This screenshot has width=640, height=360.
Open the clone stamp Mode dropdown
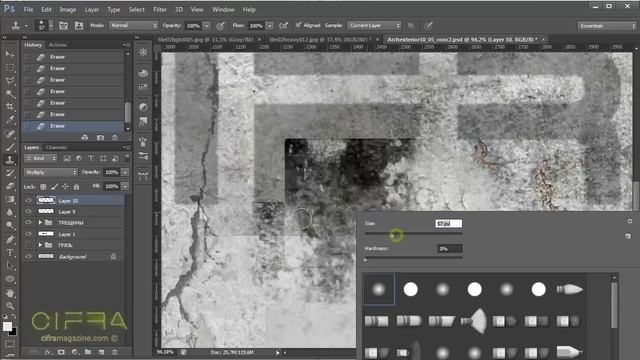click(x=133, y=25)
